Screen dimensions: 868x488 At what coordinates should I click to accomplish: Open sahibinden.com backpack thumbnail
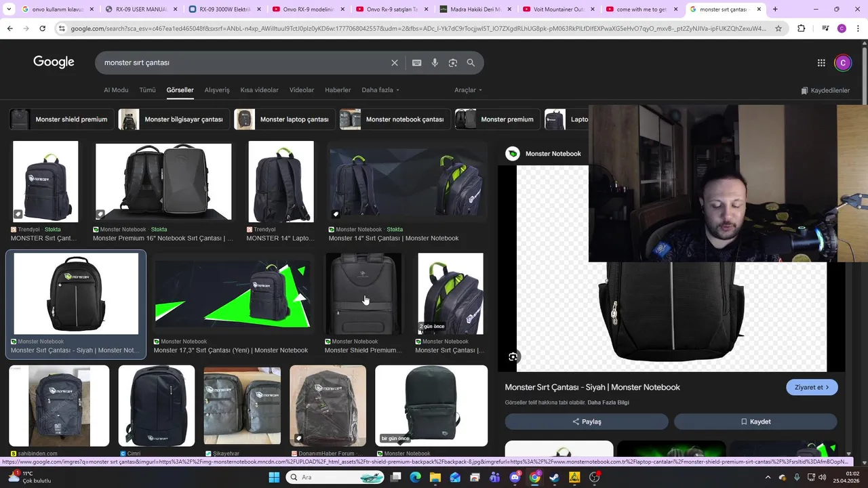click(x=59, y=406)
